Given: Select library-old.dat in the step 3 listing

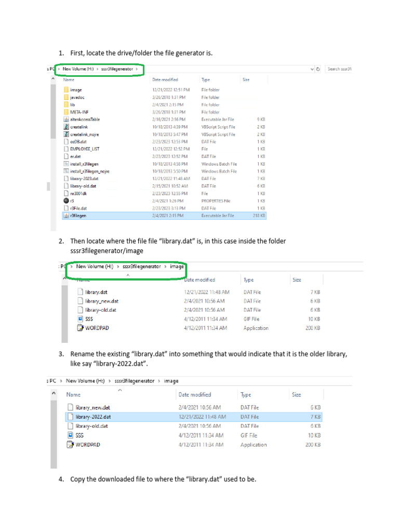Looking at the screenshot, I should point(91,426).
